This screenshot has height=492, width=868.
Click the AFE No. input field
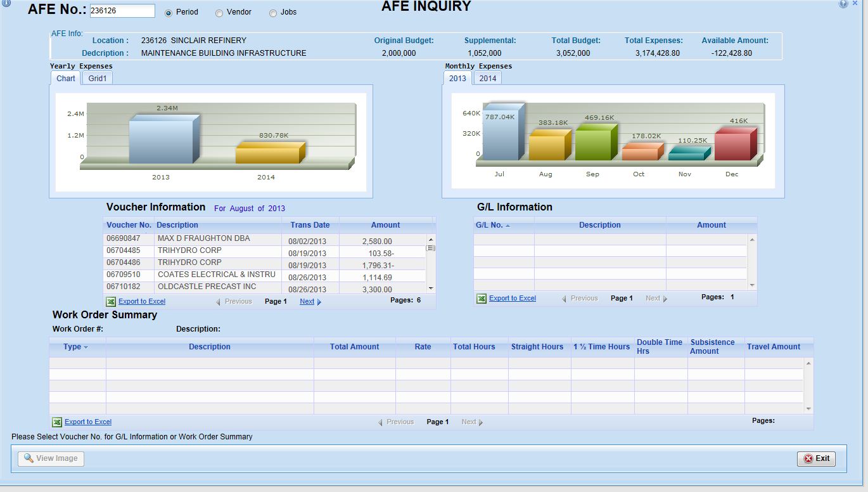coord(122,11)
